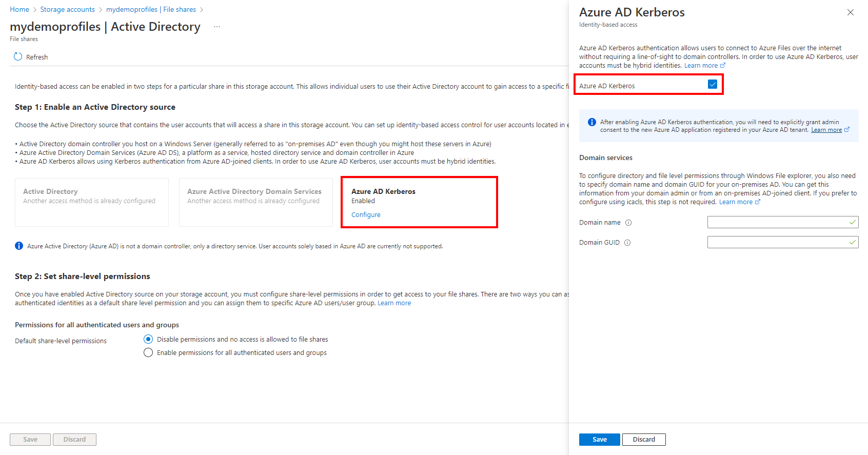This screenshot has width=868, height=455.
Task: Click the disabled Save button on main page
Action: tap(30, 440)
